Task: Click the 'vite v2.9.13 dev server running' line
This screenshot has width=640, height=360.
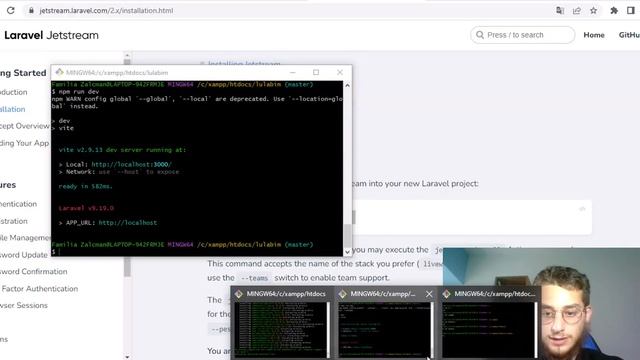Action: click(x=122, y=150)
